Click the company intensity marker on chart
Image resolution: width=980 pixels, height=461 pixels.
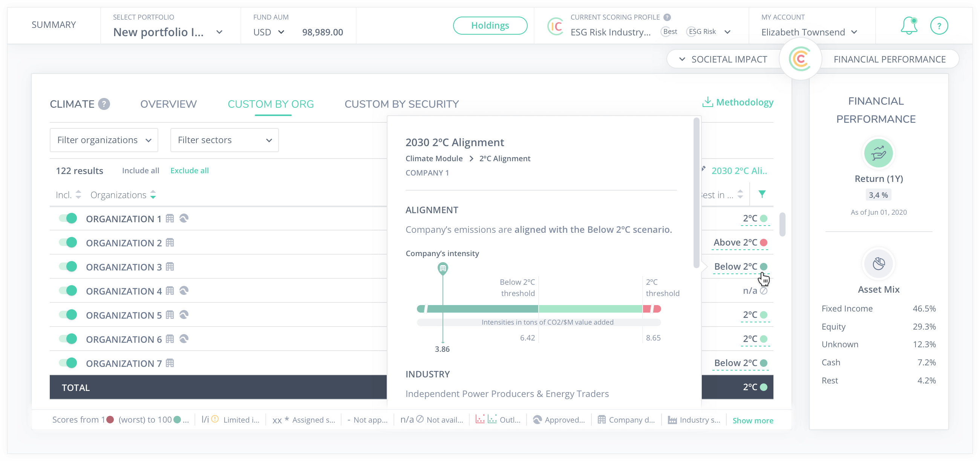click(x=443, y=268)
